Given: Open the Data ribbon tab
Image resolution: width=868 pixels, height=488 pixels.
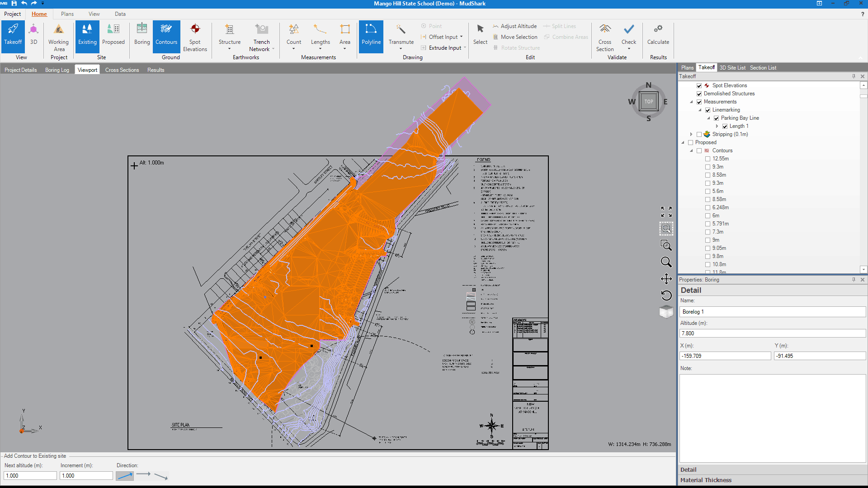Looking at the screenshot, I should coord(120,14).
